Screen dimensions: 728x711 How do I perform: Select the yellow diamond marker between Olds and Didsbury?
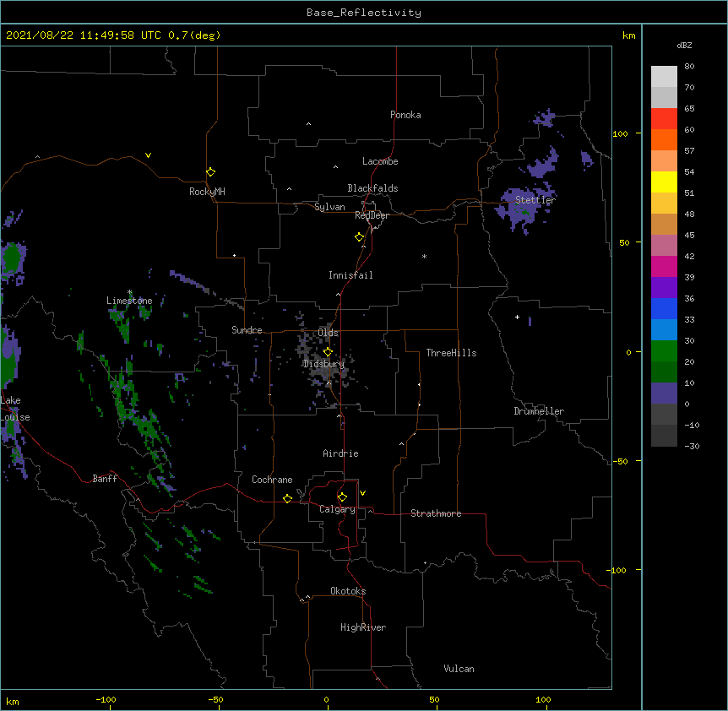pyautogui.click(x=328, y=351)
